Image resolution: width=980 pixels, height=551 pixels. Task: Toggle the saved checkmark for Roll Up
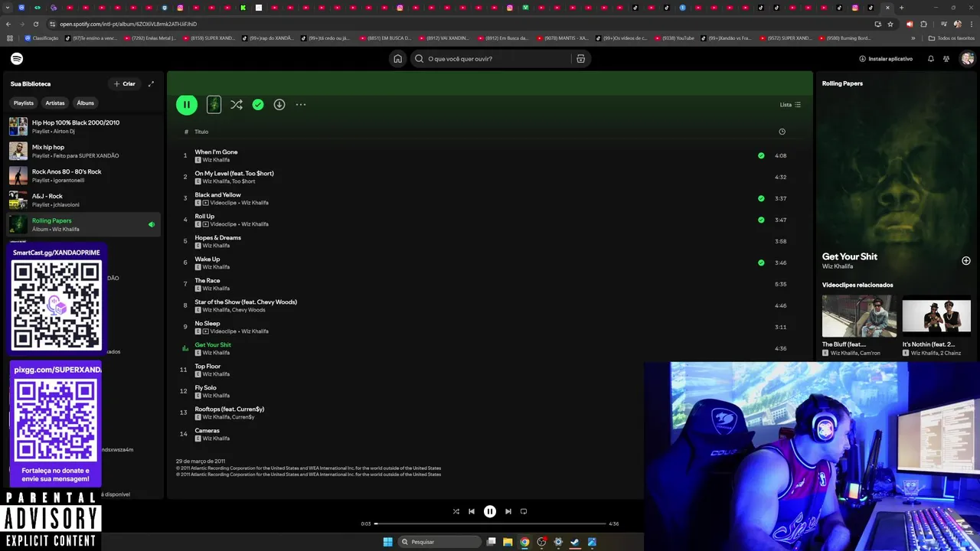coord(761,220)
